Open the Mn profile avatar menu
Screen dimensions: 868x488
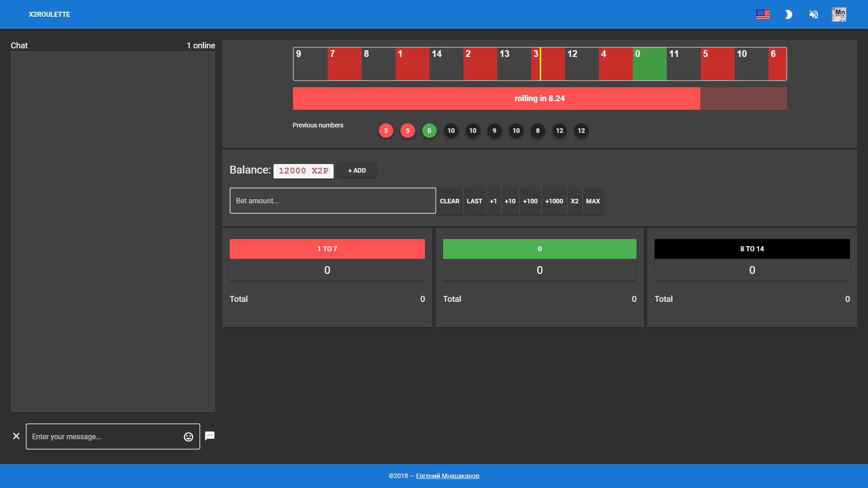click(x=840, y=14)
